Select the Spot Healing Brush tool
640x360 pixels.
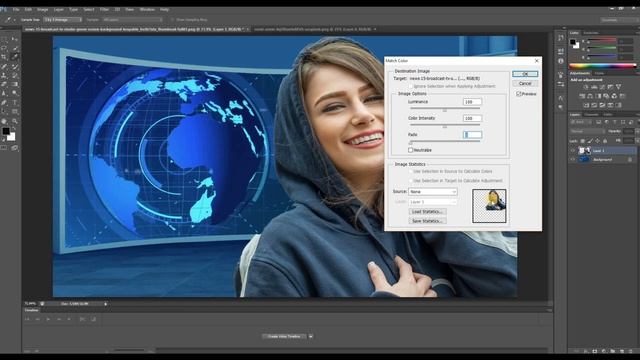(4, 66)
